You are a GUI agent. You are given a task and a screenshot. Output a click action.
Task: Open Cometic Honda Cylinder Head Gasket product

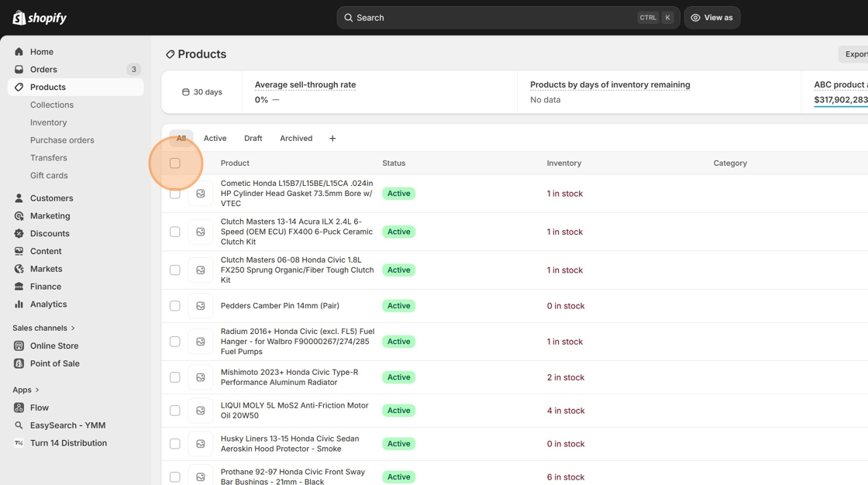(297, 194)
